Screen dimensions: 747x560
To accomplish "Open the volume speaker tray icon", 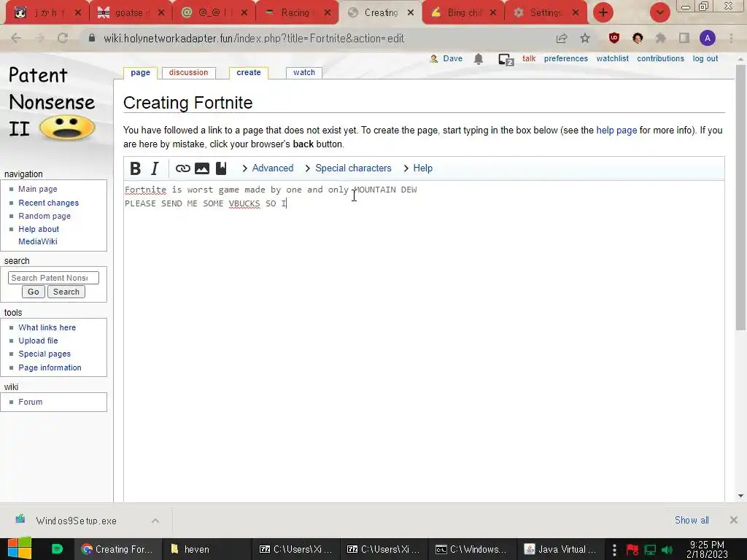I will (x=667, y=550).
